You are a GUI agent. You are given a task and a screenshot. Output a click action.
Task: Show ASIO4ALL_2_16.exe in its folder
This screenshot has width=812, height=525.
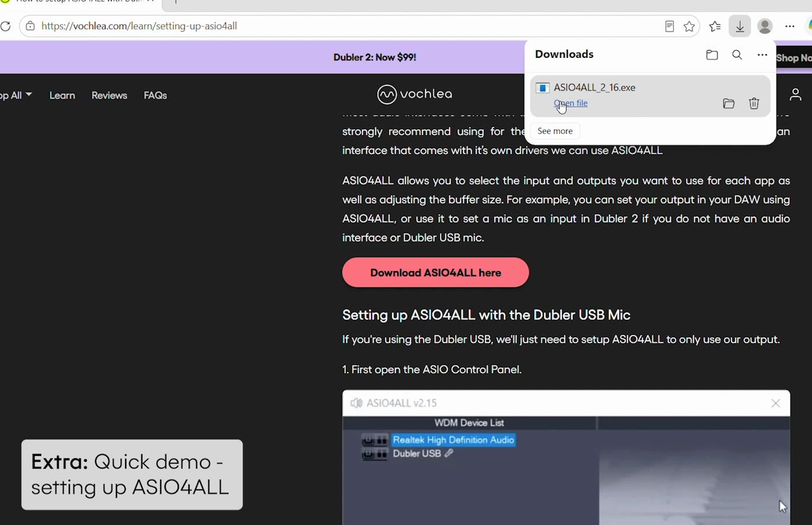coord(729,104)
